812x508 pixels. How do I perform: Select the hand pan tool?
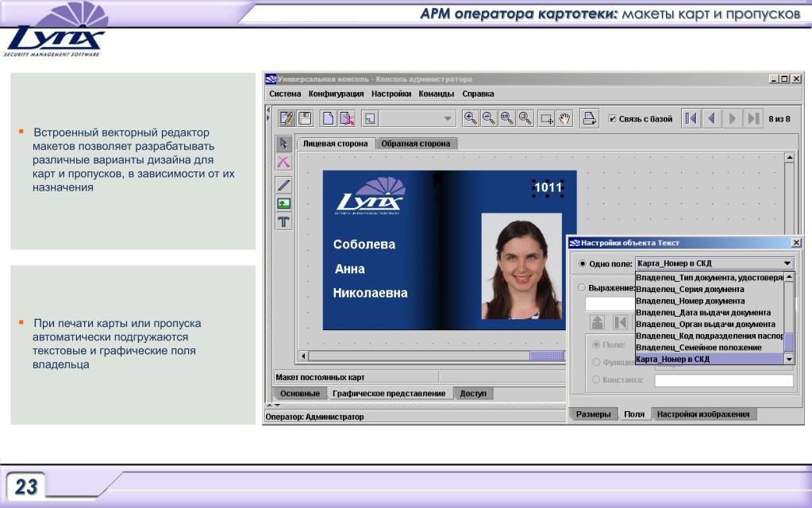[x=564, y=118]
